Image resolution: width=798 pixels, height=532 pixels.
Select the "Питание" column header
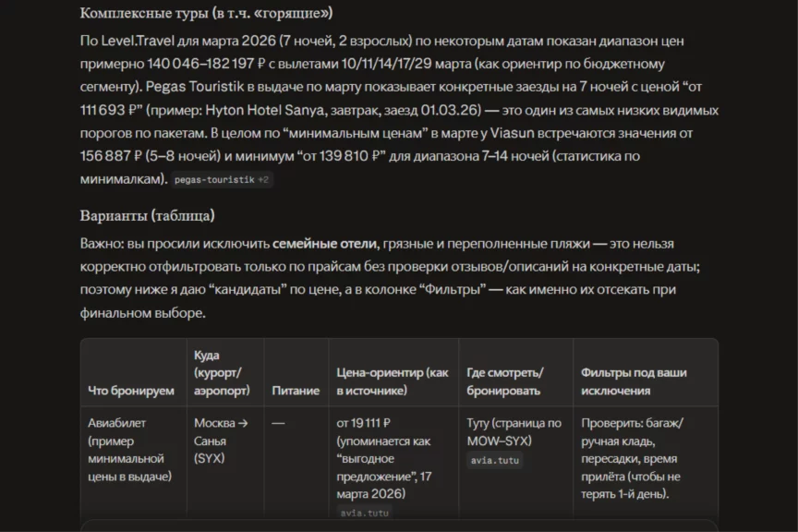click(x=296, y=391)
